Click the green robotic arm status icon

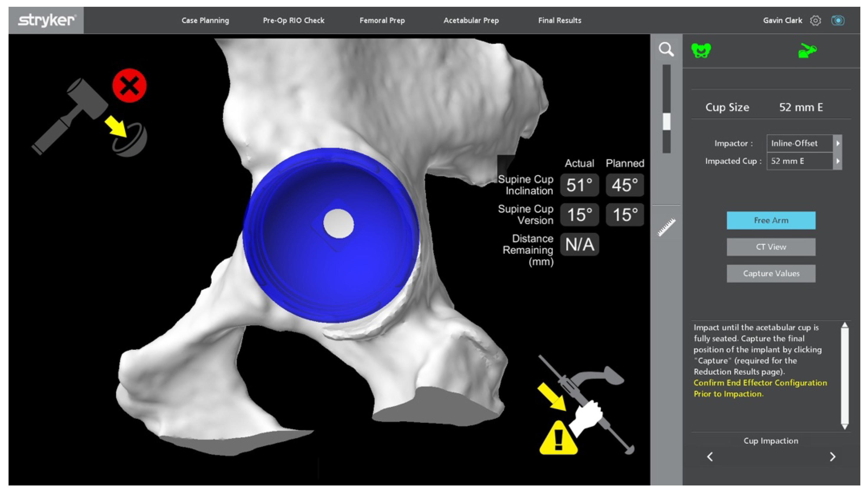[807, 51]
